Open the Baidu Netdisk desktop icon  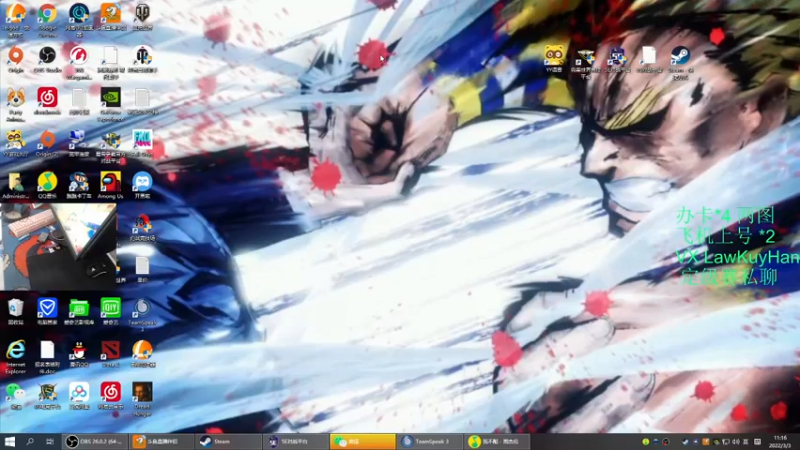pyautogui.click(x=79, y=396)
